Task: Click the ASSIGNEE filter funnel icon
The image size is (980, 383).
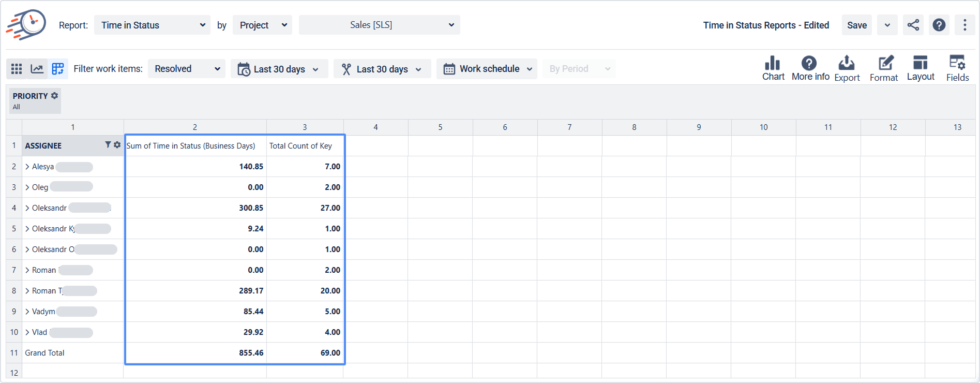Action: (x=108, y=145)
